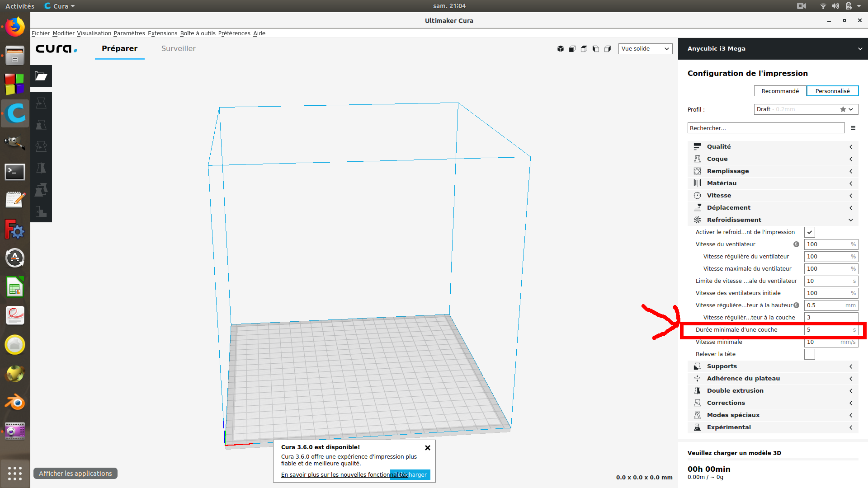Open the new features learn-more link
Screen dimensions: 868x488
click(x=335, y=474)
